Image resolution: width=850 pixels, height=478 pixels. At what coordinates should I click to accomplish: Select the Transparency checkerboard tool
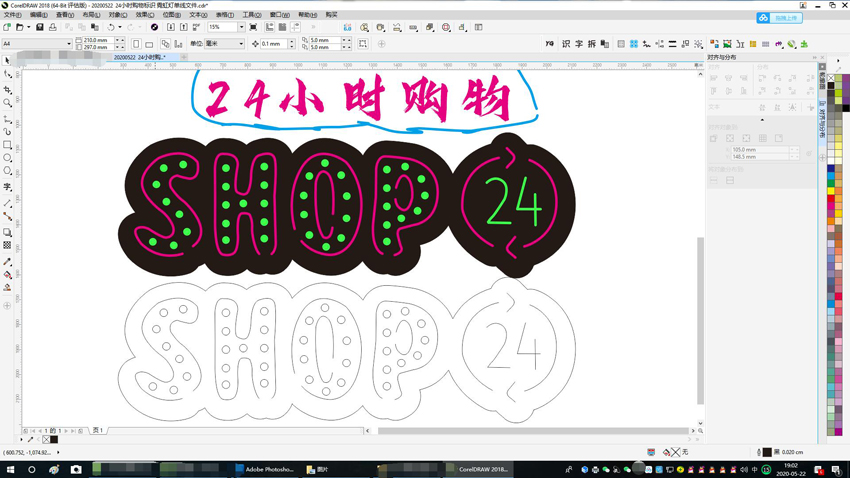pos(7,245)
